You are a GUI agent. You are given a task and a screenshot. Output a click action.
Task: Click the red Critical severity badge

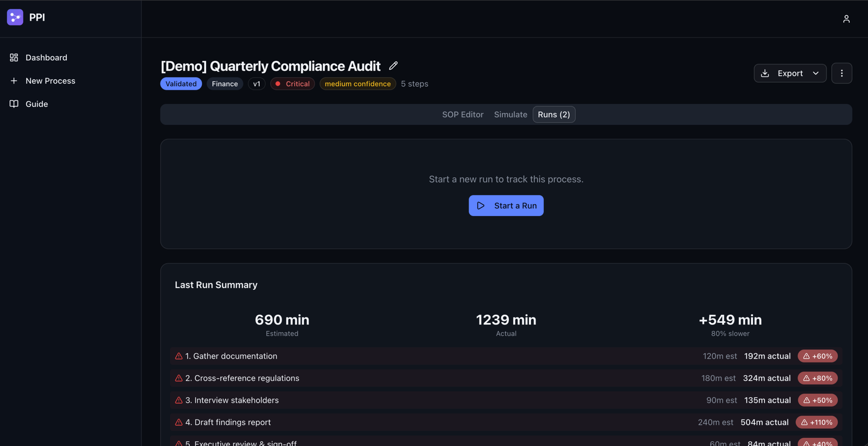[x=292, y=84]
